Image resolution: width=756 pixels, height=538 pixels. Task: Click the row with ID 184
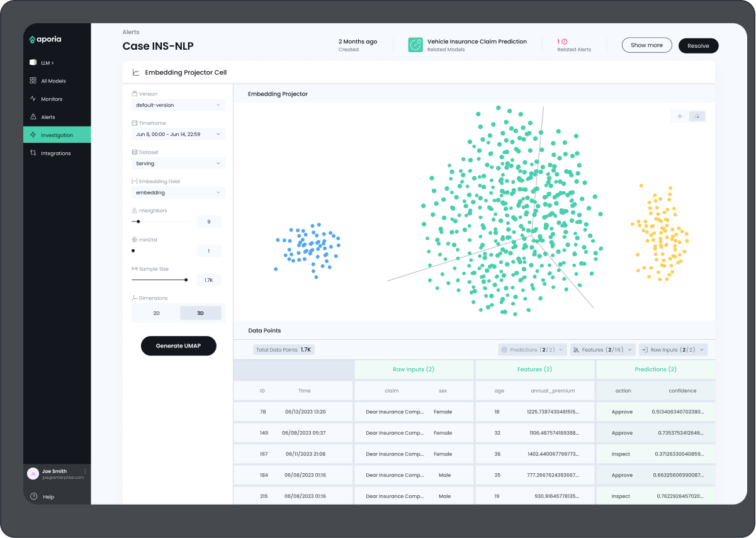click(474, 475)
